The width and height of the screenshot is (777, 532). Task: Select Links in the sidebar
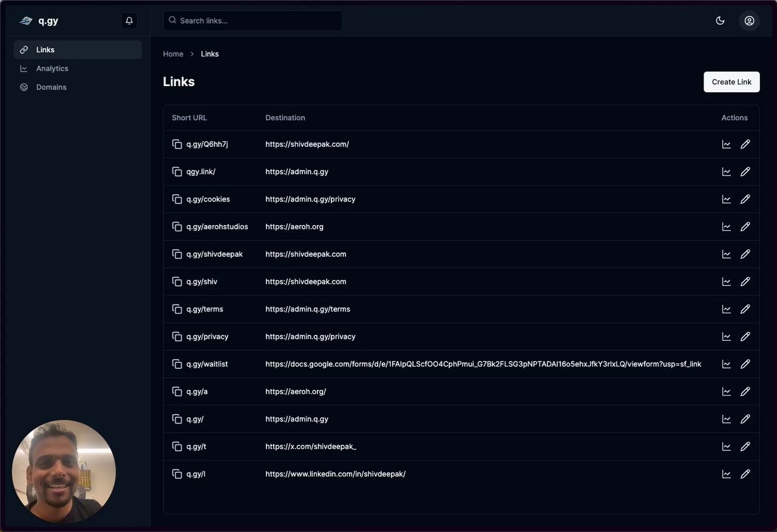click(46, 50)
